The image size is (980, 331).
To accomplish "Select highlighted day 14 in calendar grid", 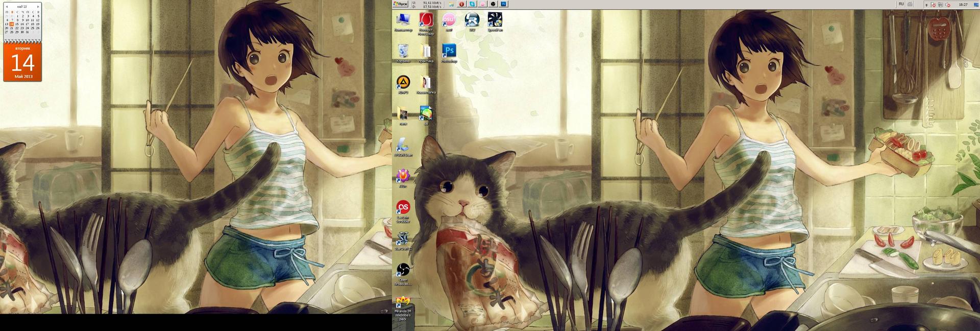I will (x=12, y=24).
